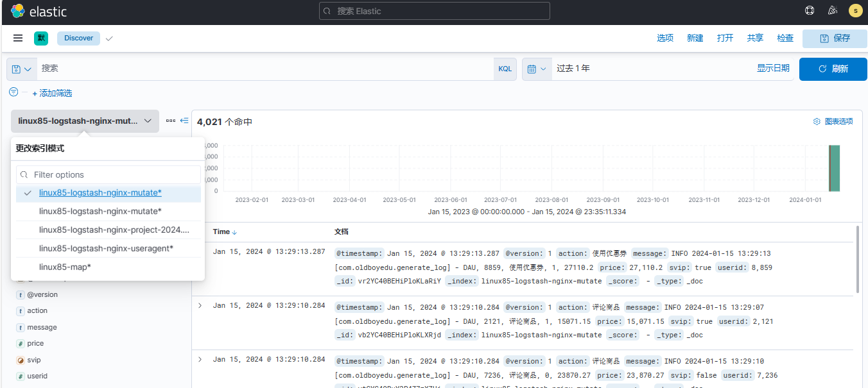Select linux85-logstash-nginx-useragent* index pattern
868x388 pixels.
pyautogui.click(x=106, y=248)
